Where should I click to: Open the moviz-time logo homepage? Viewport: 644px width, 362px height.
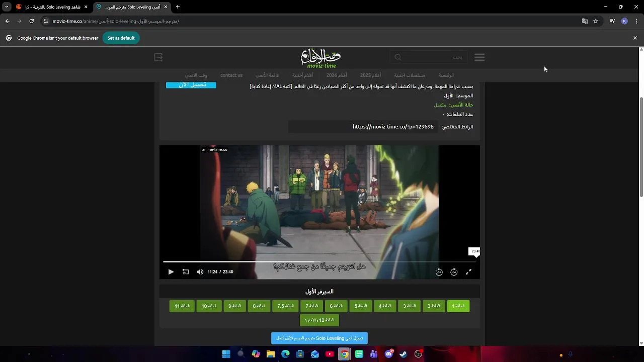tap(321, 58)
